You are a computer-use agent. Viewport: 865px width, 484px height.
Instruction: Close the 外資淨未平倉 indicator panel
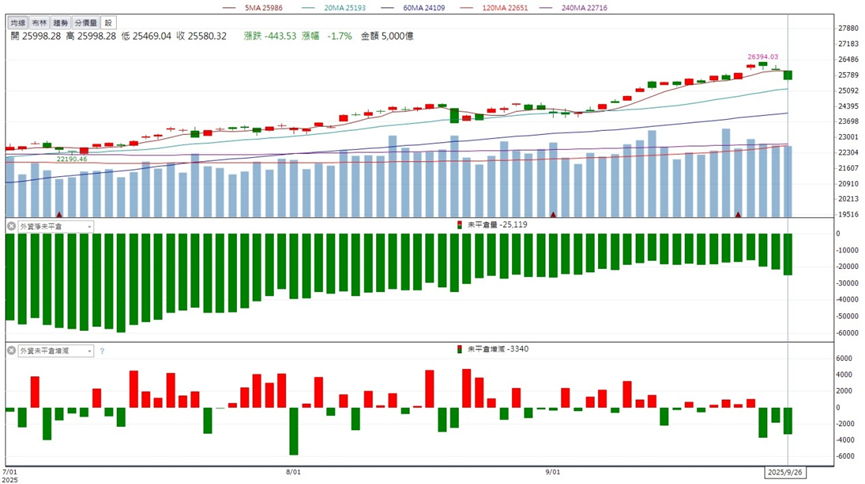pos(11,226)
